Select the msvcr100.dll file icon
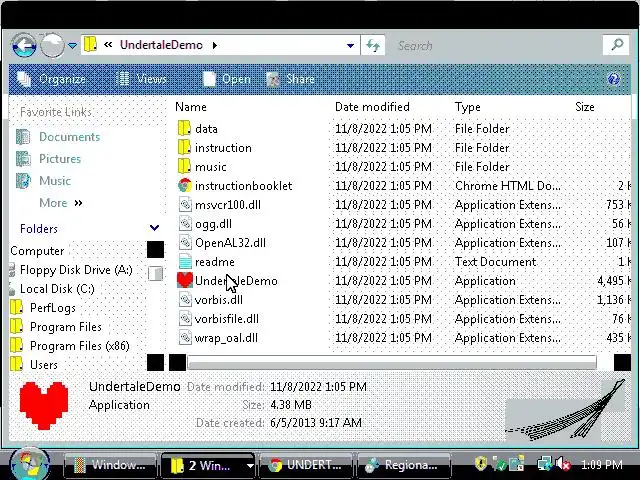640x480 pixels. (x=185, y=204)
